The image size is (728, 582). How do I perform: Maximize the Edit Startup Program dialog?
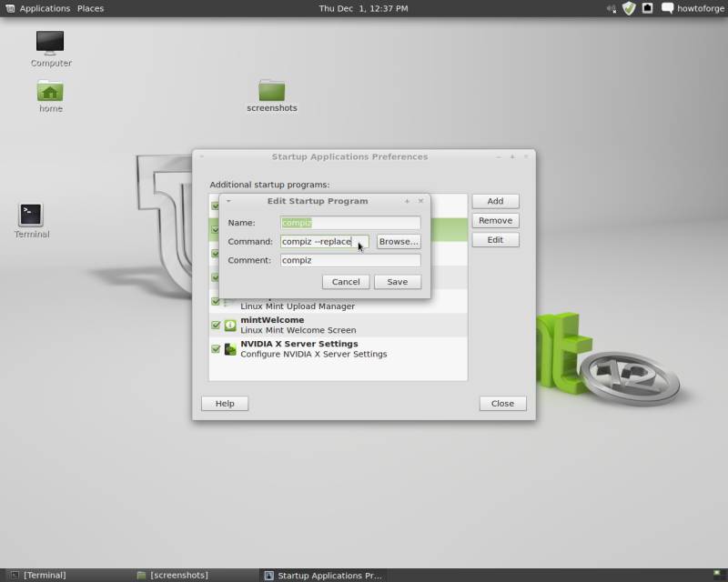[x=407, y=201]
